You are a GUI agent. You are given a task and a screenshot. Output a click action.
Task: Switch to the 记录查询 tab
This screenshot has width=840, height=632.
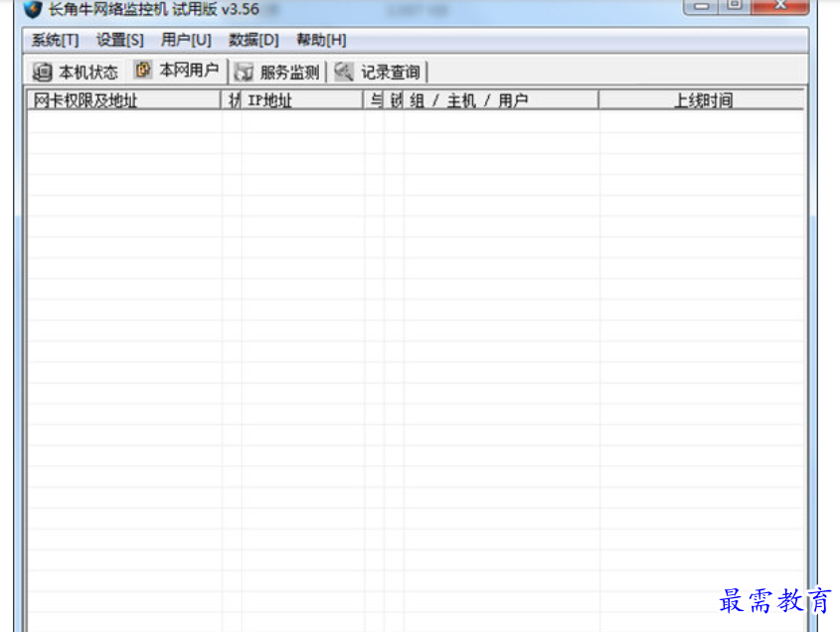[378, 73]
